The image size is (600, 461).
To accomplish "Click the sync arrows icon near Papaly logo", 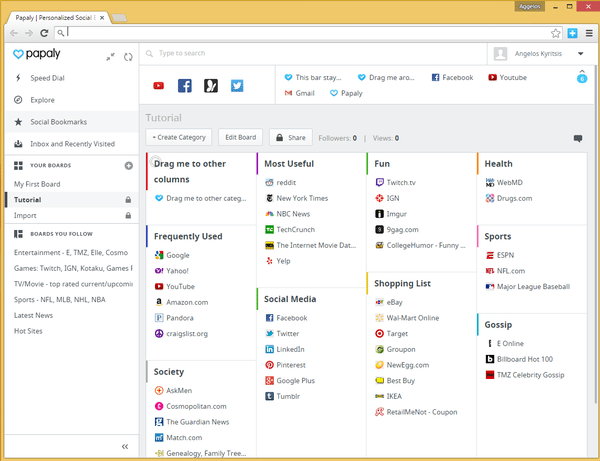I will pyautogui.click(x=128, y=57).
